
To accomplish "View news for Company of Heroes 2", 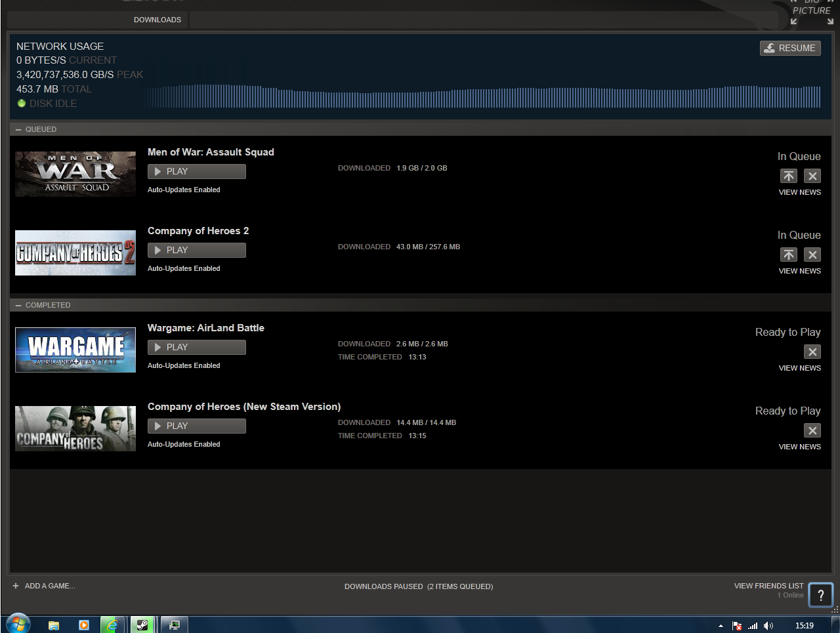I will [x=799, y=271].
